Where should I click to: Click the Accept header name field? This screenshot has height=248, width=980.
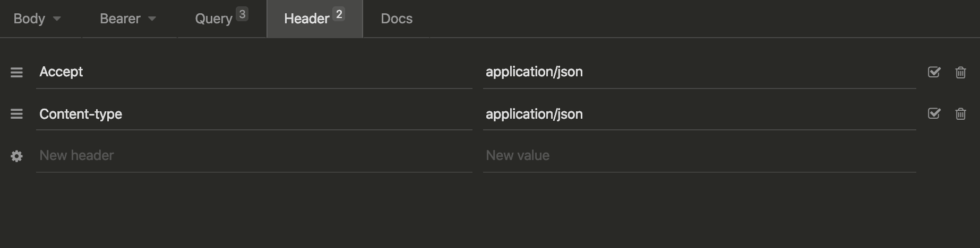tap(254, 72)
